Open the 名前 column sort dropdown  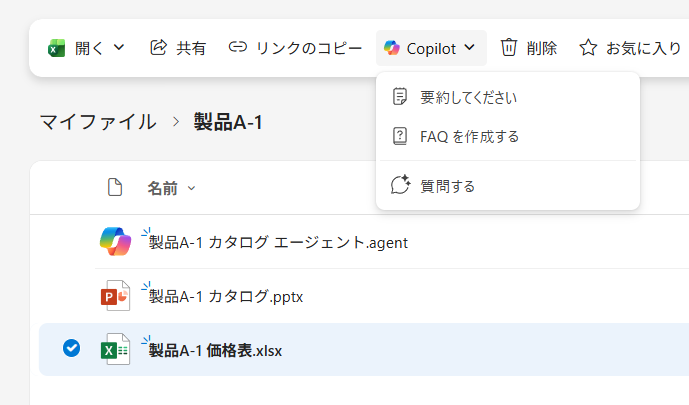(x=191, y=188)
